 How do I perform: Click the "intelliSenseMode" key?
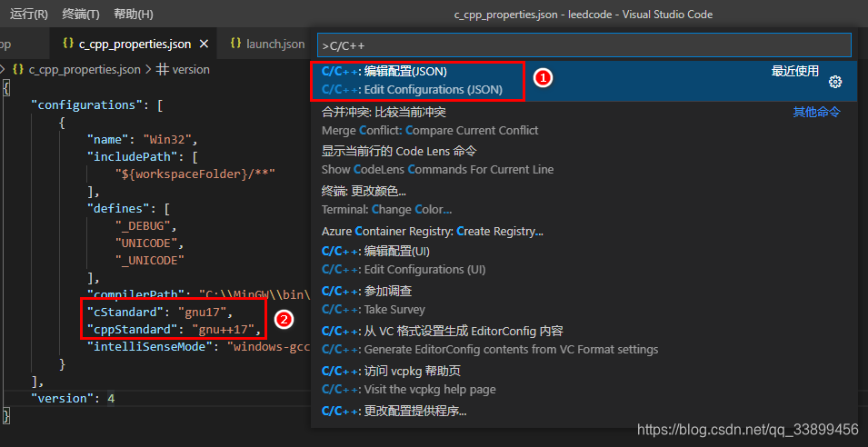pyautogui.click(x=149, y=347)
